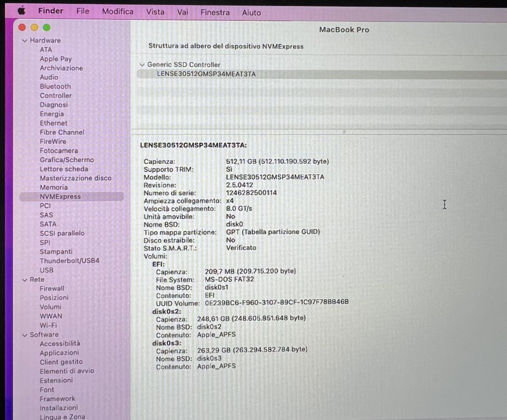The image size is (507, 420).
Task: Select Installazioni under Software
Action: pos(58,408)
